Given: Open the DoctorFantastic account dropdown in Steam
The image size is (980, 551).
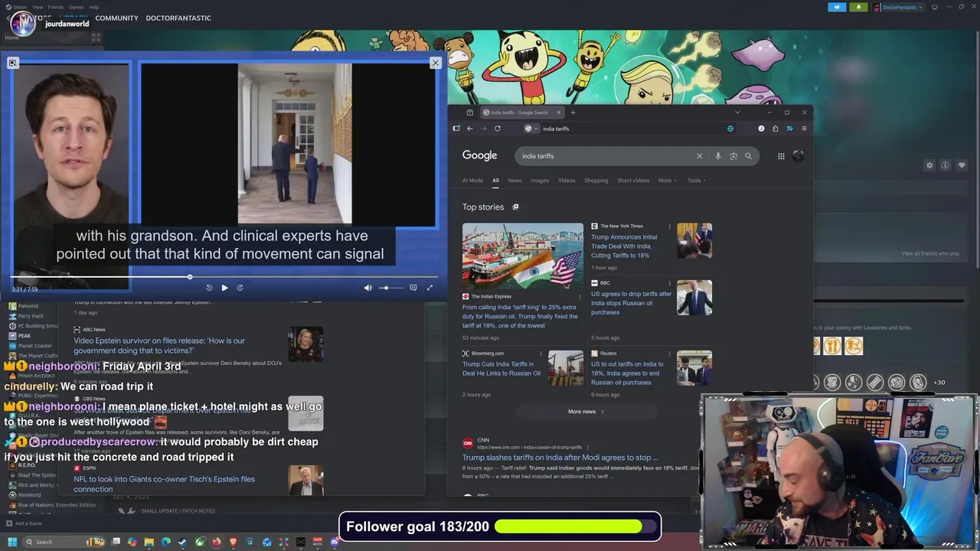Looking at the screenshot, I should tap(899, 7).
